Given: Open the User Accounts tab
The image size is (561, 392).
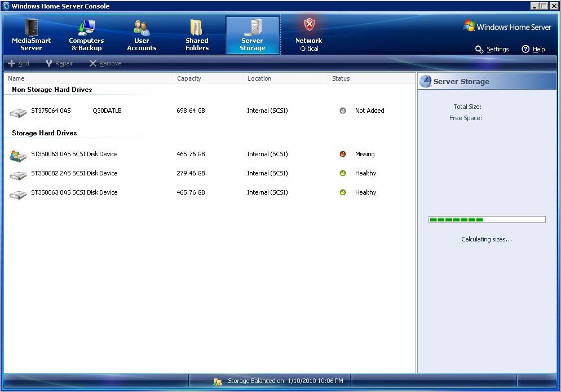Looking at the screenshot, I should 142,35.
